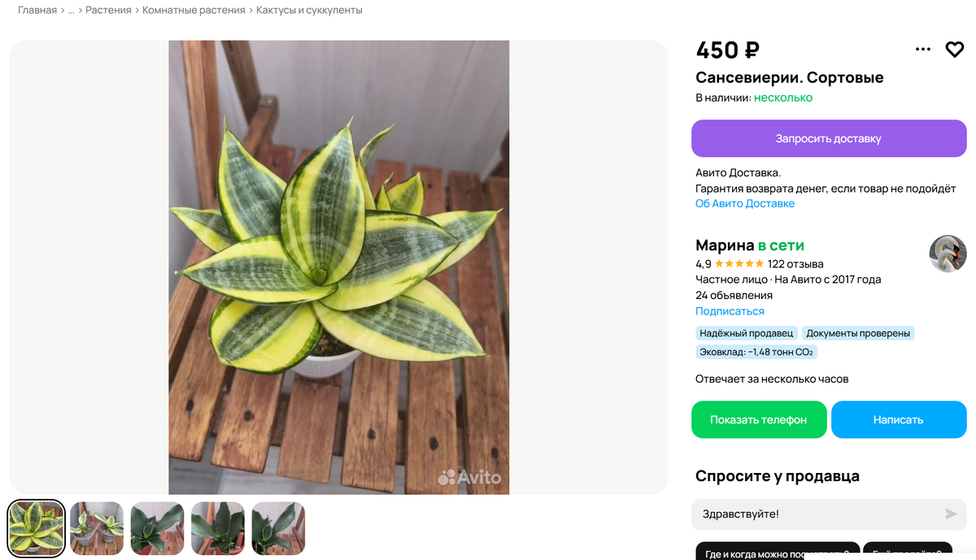Open the three-dots more options menu
Screen dimensions: 976x560
coord(922,50)
